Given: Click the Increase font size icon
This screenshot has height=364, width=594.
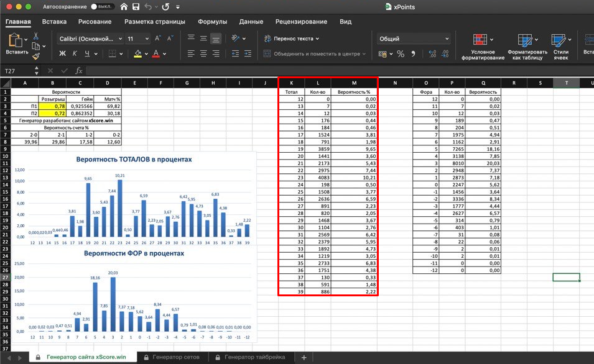Looking at the screenshot, I should (x=158, y=39).
